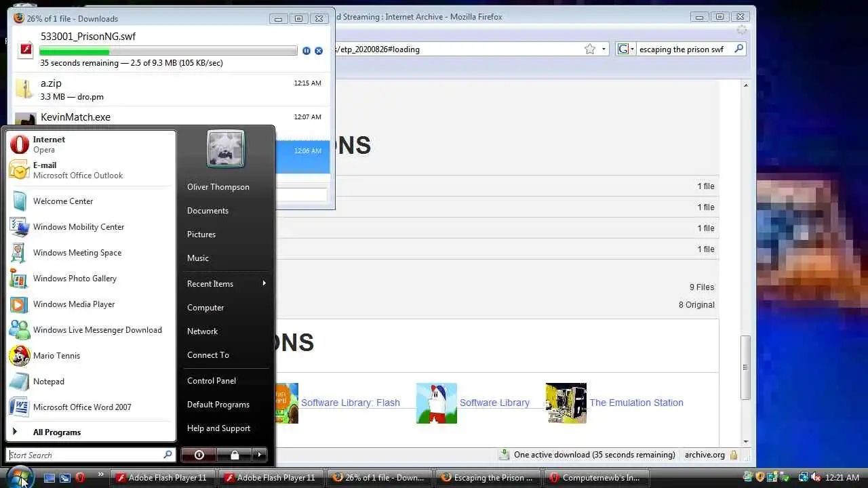Click the 9 Files text on page
This screenshot has height=488, width=868.
pos(702,287)
